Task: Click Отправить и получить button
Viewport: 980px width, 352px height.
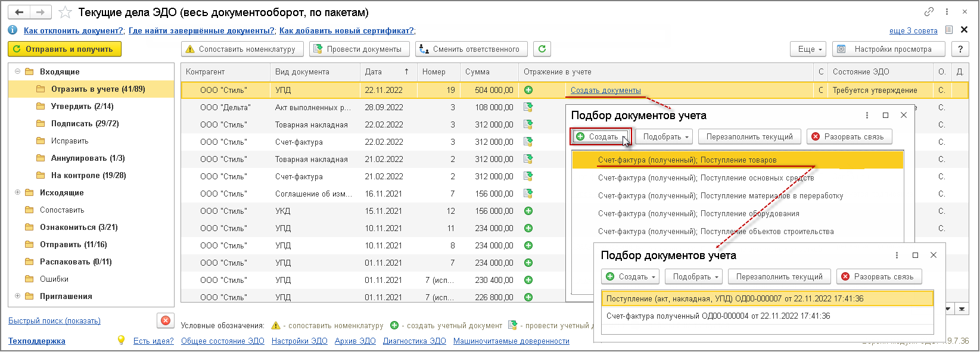Action: pyautogui.click(x=64, y=49)
